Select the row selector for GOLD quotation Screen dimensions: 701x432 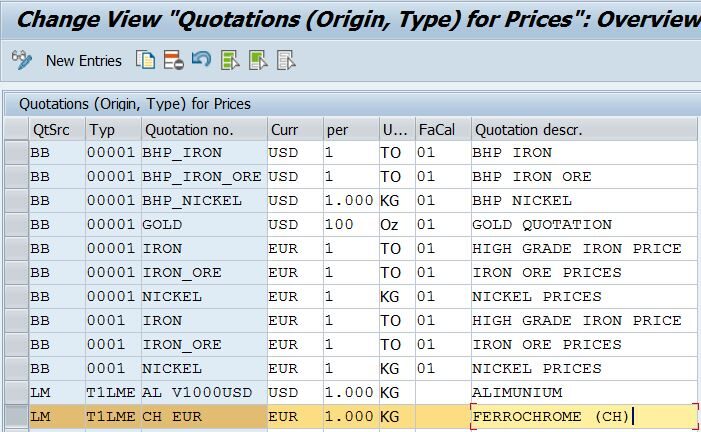14,225
